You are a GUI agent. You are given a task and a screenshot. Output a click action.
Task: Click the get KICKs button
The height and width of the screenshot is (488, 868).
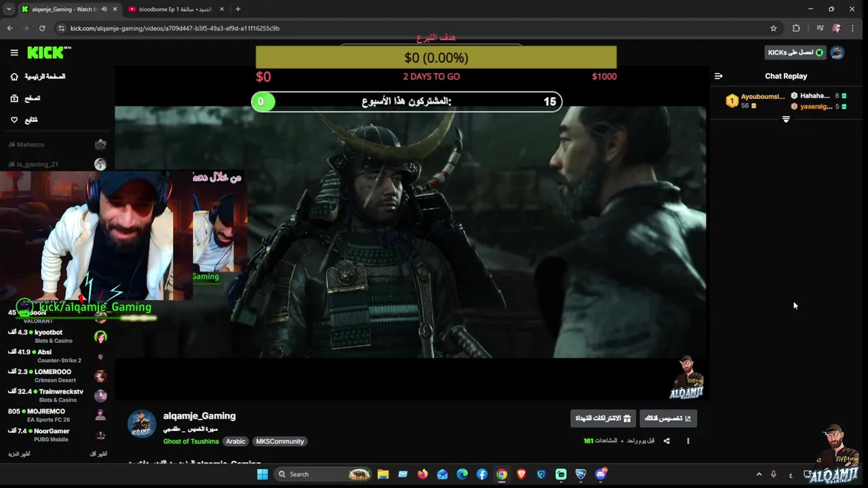(795, 53)
